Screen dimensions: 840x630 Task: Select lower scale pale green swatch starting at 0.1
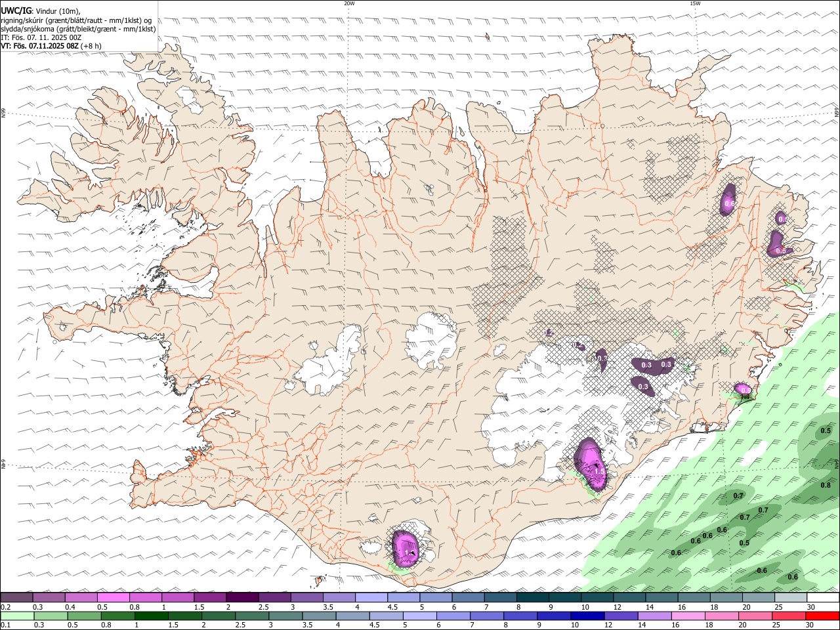17,616
